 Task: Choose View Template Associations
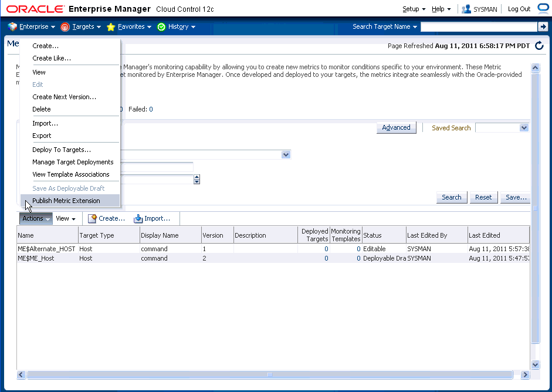point(71,174)
